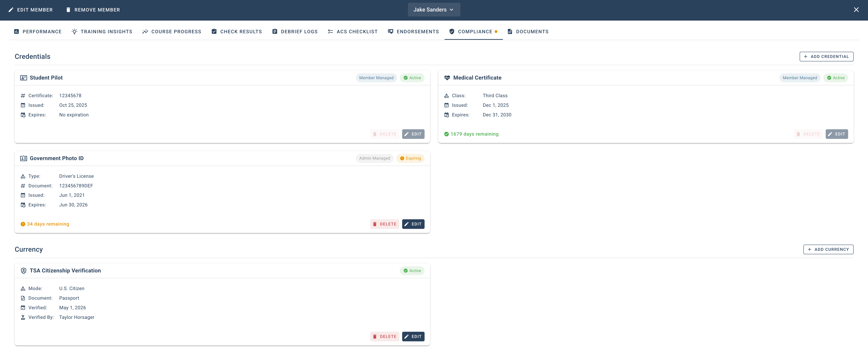
Task: Click the calendar icon beside Oct 25, 2025
Action: point(23,105)
